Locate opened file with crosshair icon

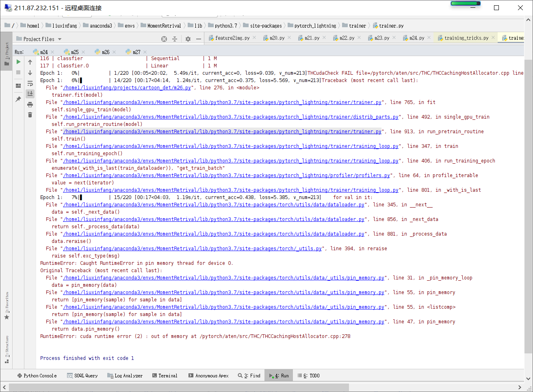click(164, 39)
